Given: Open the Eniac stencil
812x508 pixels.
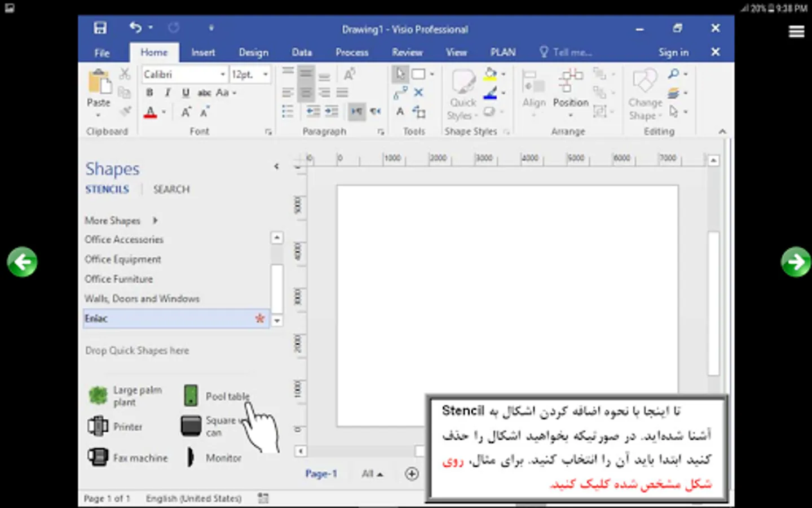Looking at the screenshot, I should (176, 318).
